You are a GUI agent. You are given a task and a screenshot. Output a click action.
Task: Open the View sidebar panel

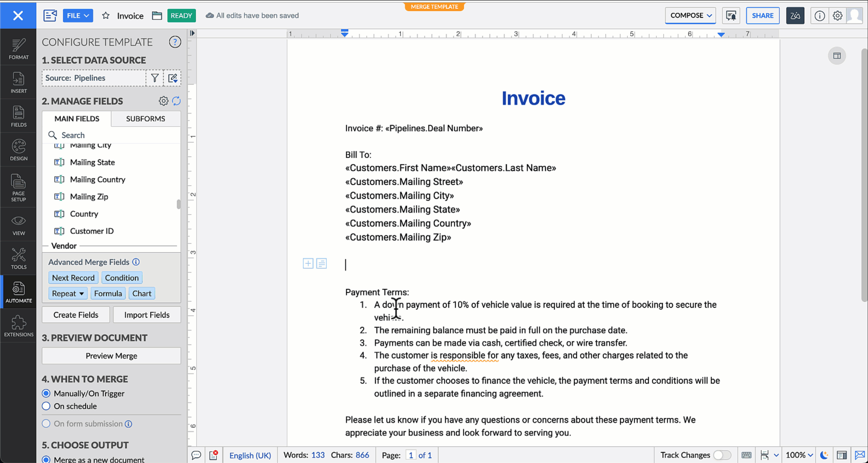coord(19,225)
